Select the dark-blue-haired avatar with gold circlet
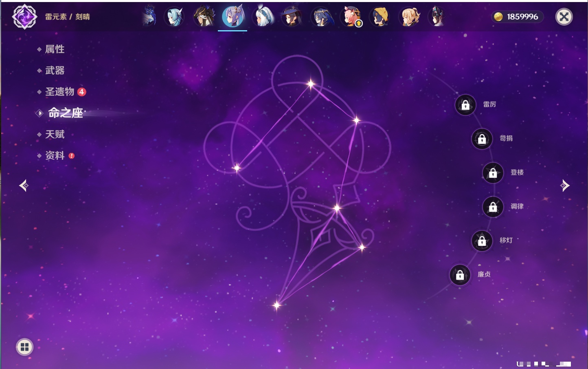The height and width of the screenshot is (369, 588). (x=321, y=17)
